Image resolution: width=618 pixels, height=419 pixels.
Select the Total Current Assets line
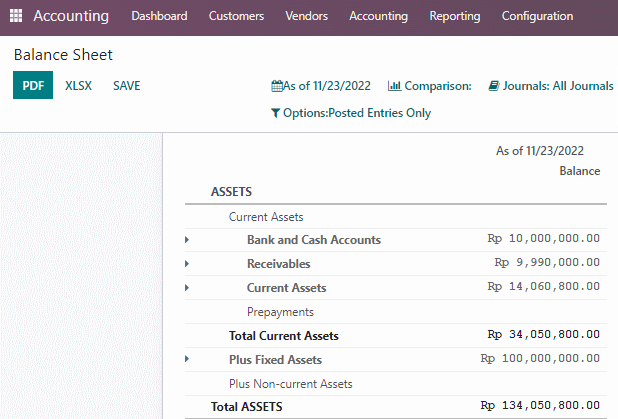396,336
